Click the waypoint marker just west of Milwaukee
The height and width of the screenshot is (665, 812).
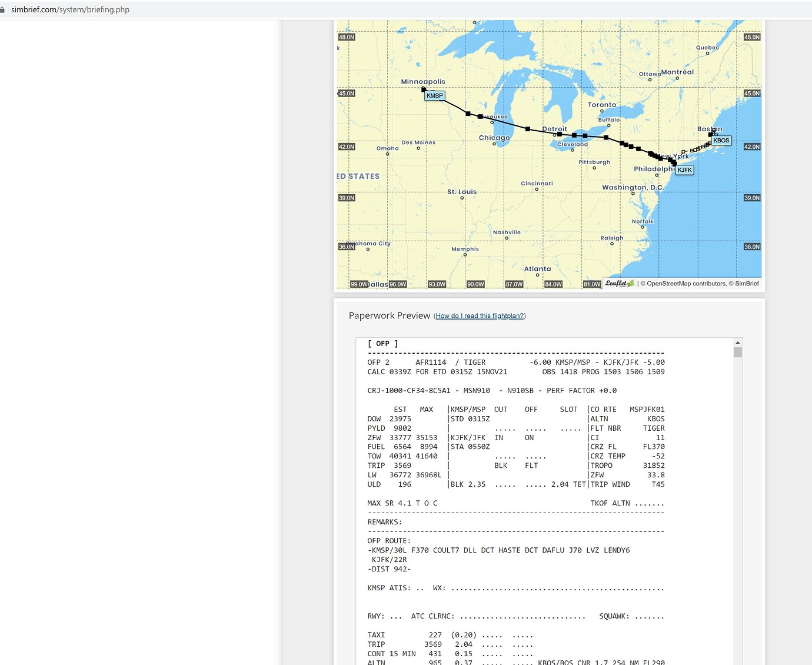(468, 114)
